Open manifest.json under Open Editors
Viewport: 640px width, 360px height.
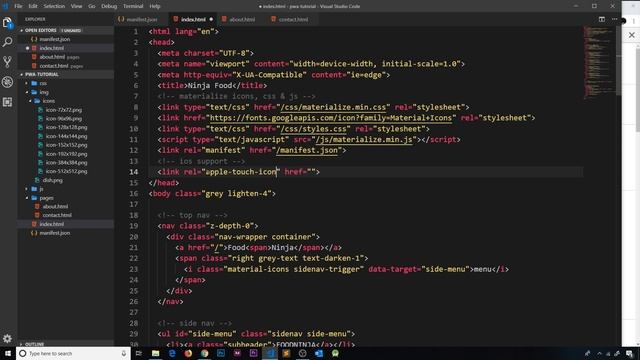click(x=55, y=40)
